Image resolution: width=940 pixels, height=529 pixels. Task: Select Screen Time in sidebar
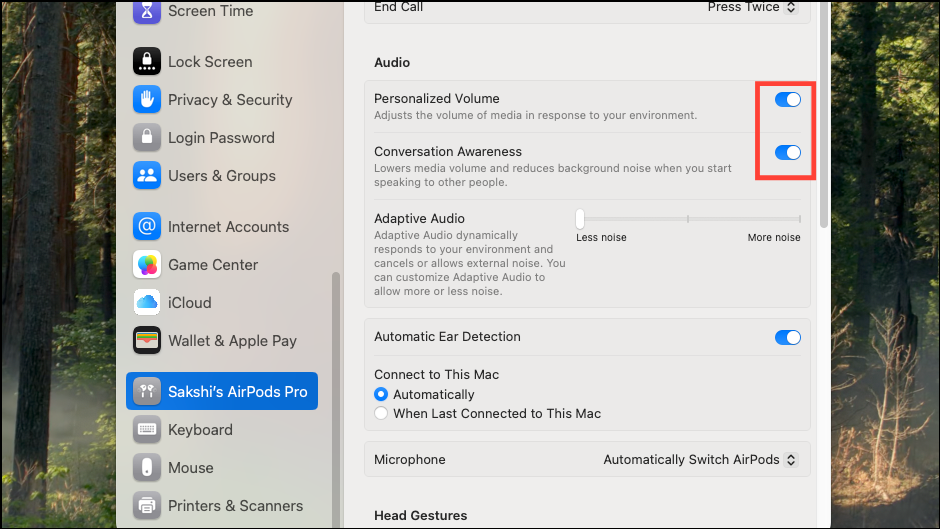pyautogui.click(x=210, y=11)
